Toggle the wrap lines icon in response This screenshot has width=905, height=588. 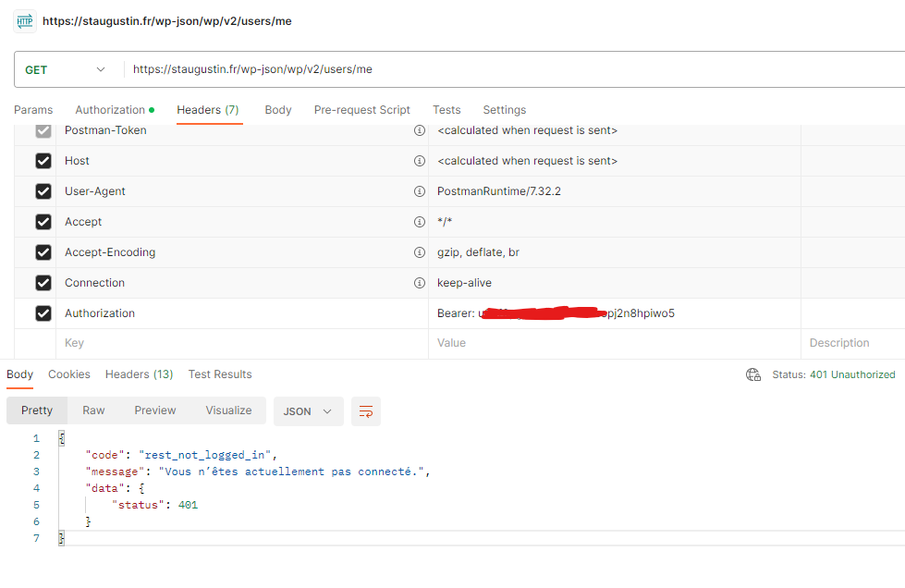(x=366, y=411)
